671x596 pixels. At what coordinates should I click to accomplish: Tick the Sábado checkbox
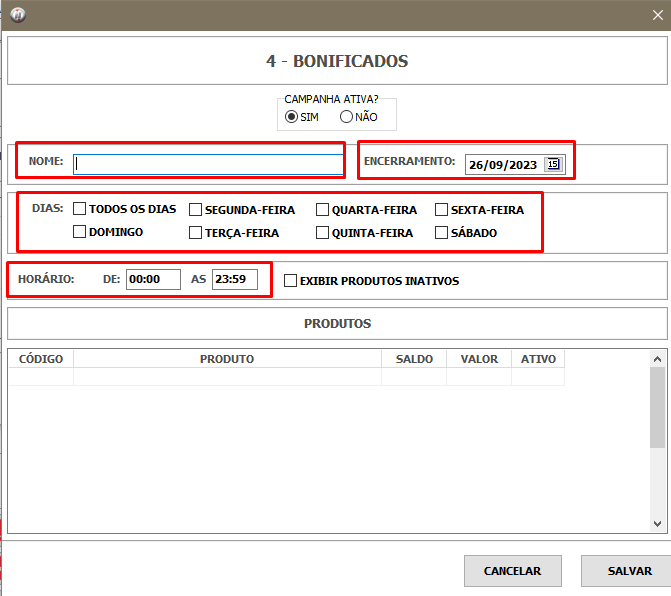[441, 233]
